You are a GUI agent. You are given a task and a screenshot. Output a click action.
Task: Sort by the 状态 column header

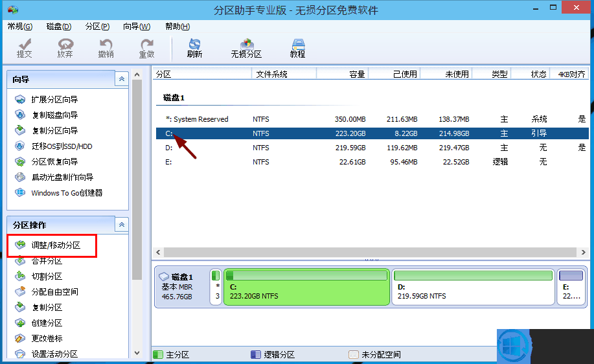pos(531,74)
